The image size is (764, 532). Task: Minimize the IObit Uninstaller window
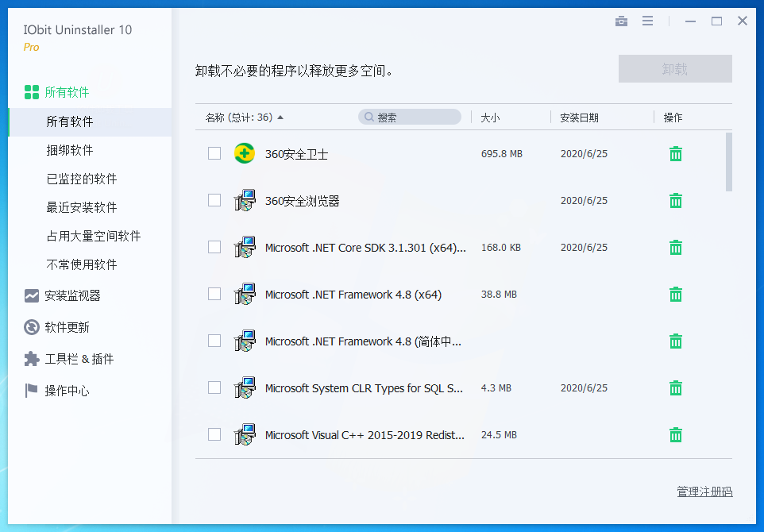pos(690,21)
